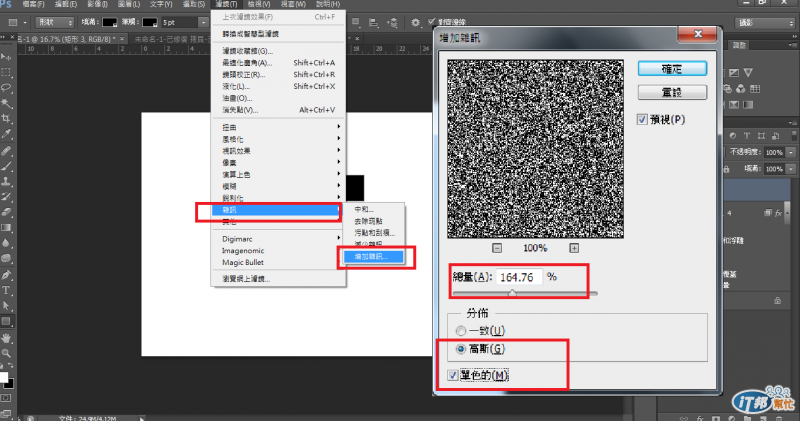Toggle the 單色的(M) monochromatic checkbox

click(x=453, y=375)
